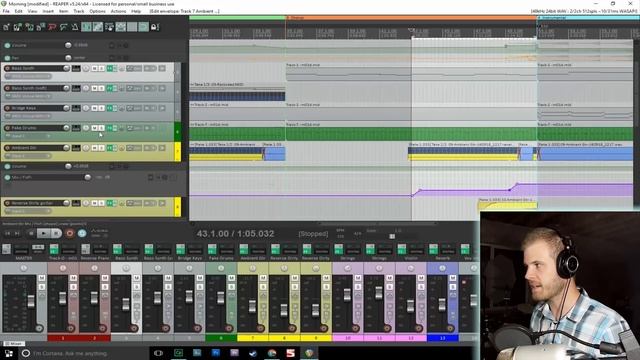Click Bass Synth track volume knob
The width and height of the screenshot is (640, 360).
click(x=66, y=69)
